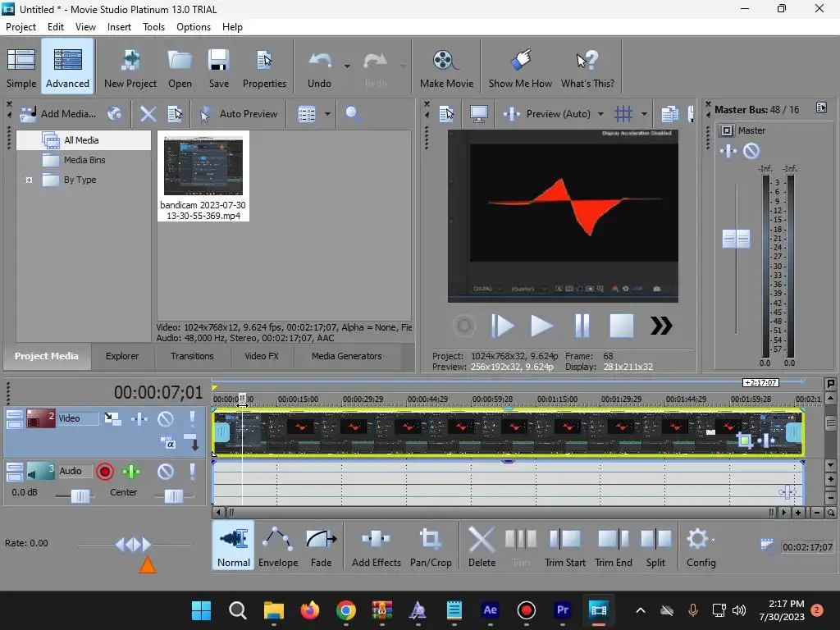The height and width of the screenshot is (630, 840).
Task: Open project Properties
Action: tap(264, 68)
